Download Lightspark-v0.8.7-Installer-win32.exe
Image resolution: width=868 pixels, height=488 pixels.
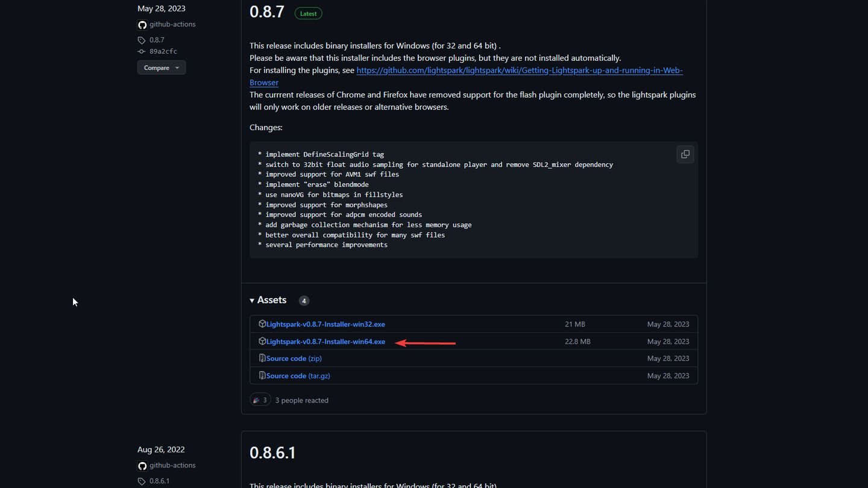(325, 324)
